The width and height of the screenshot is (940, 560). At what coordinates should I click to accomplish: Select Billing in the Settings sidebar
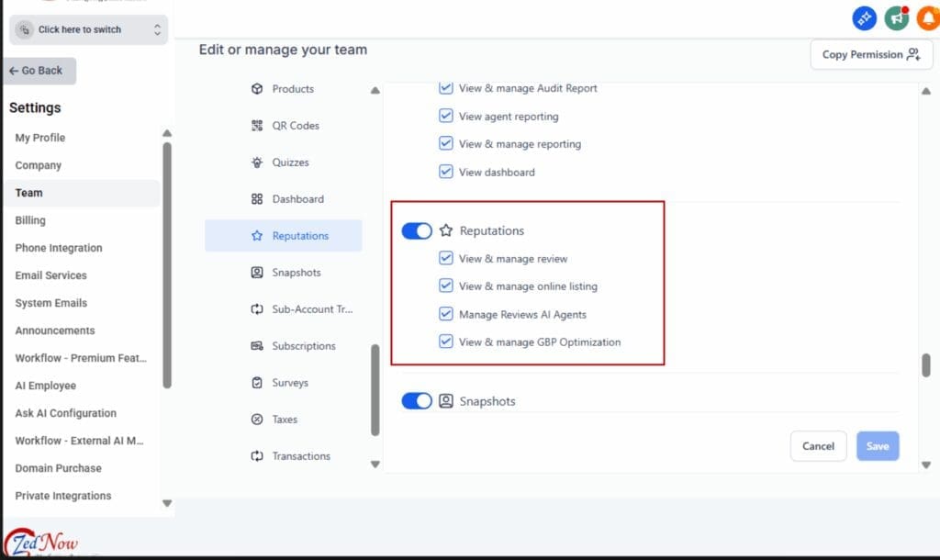pos(29,220)
